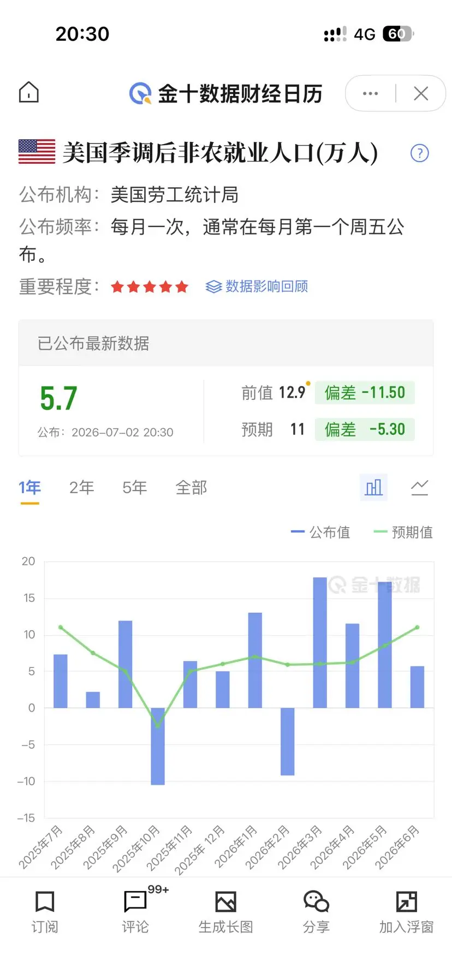Tap the 2026年3月 chart bar

(x=320, y=643)
